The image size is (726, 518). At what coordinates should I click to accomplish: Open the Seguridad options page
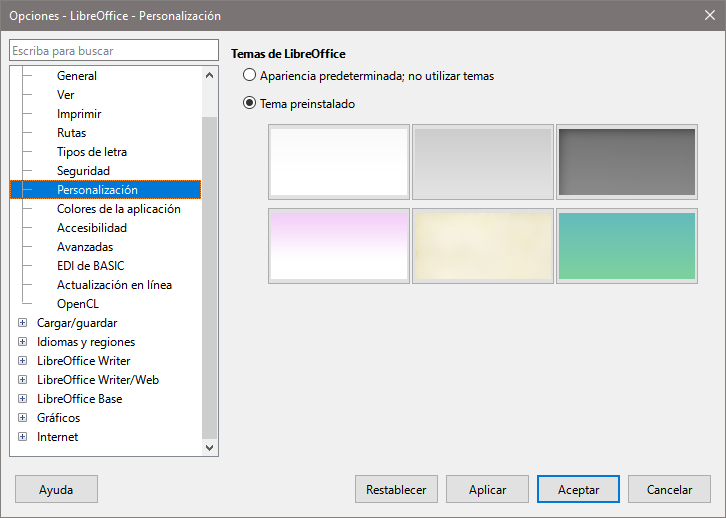pos(83,171)
